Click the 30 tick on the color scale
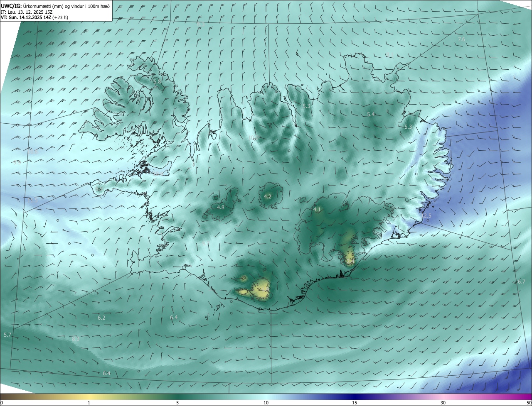 click(443, 403)
